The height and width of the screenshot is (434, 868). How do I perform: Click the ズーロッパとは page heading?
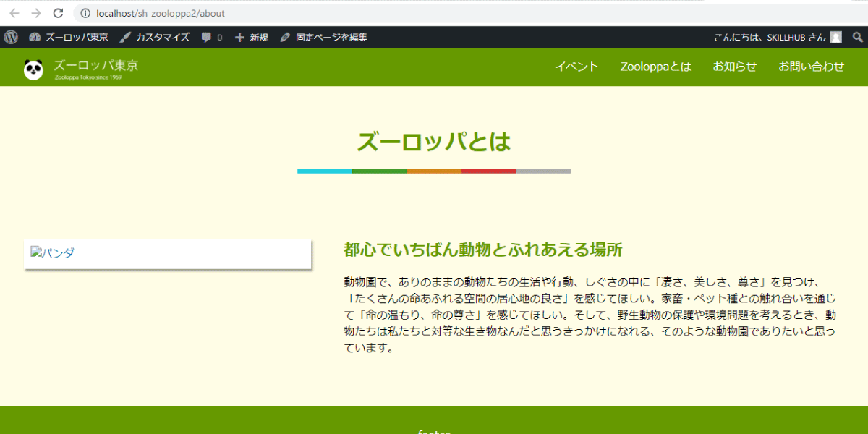(x=434, y=142)
